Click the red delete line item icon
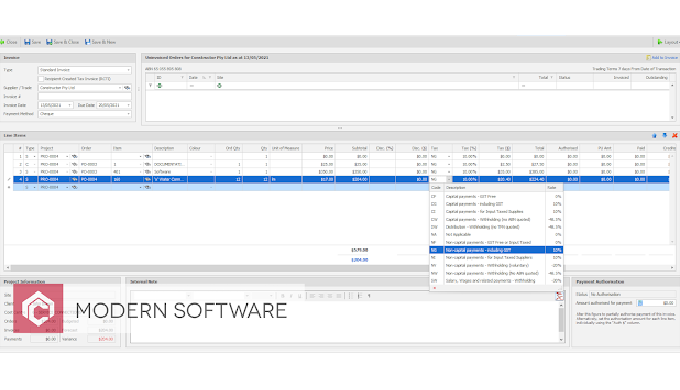Image resolution: width=680 pixels, height=390 pixels. (675, 136)
